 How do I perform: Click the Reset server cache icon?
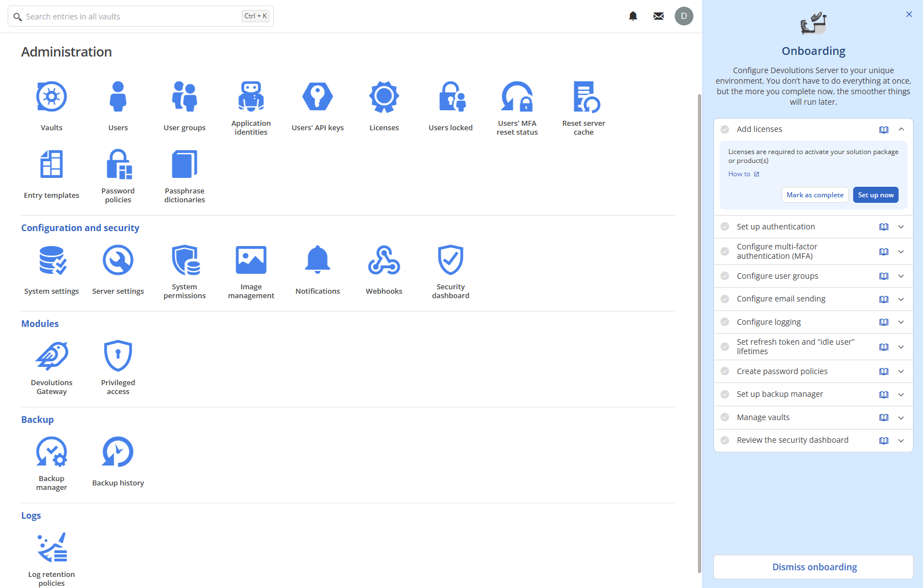click(583, 96)
